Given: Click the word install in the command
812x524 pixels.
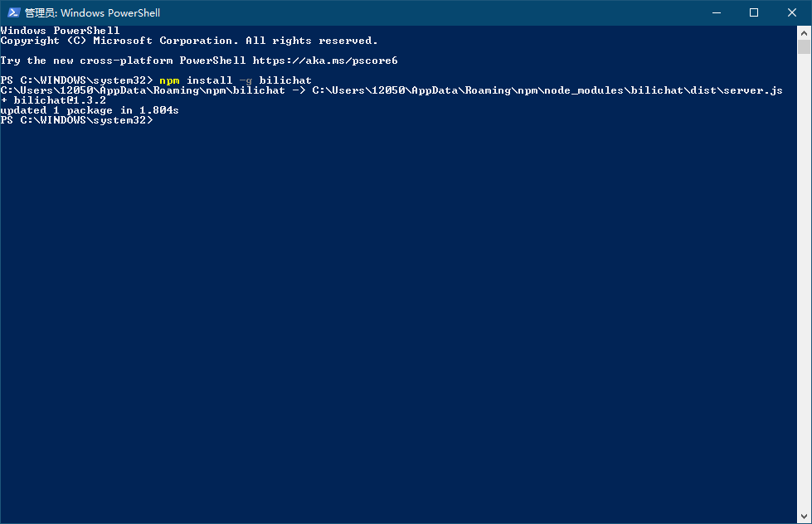Looking at the screenshot, I should coord(209,80).
